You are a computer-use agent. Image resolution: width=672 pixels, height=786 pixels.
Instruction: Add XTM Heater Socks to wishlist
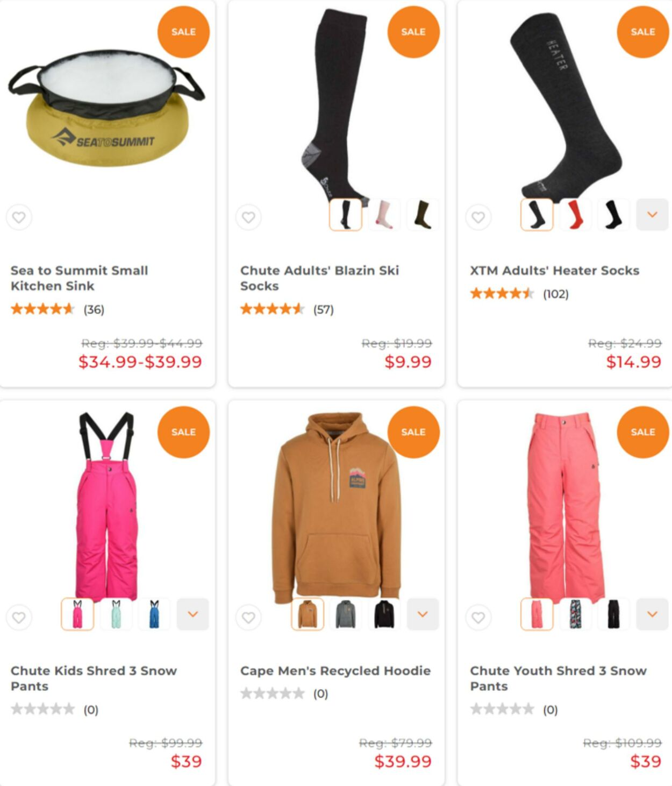pyautogui.click(x=478, y=217)
